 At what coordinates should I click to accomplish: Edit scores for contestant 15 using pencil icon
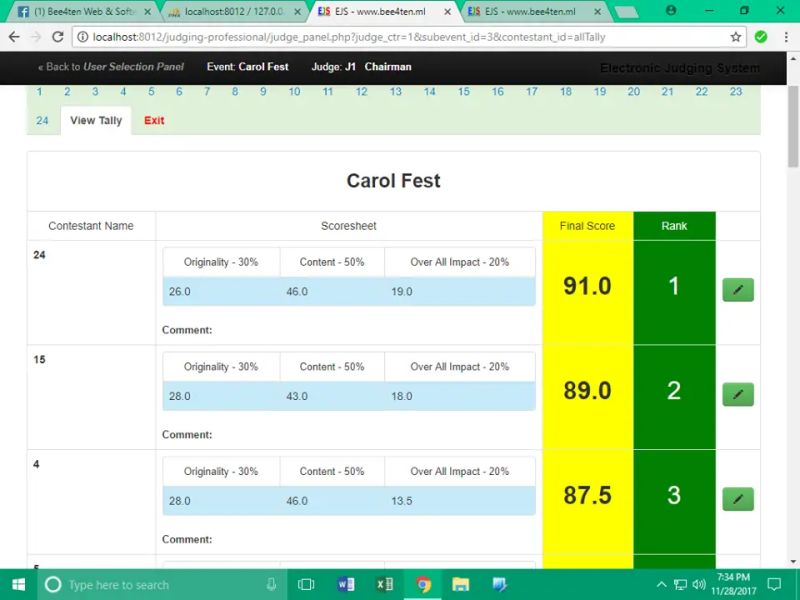737,394
